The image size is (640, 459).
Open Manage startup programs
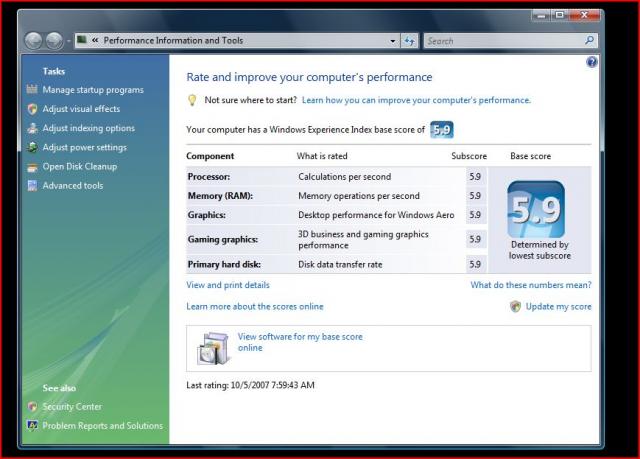tap(93, 90)
